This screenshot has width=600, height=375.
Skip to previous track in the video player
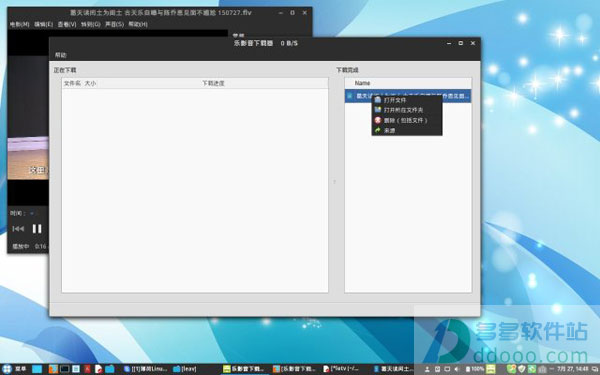tap(18, 229)
